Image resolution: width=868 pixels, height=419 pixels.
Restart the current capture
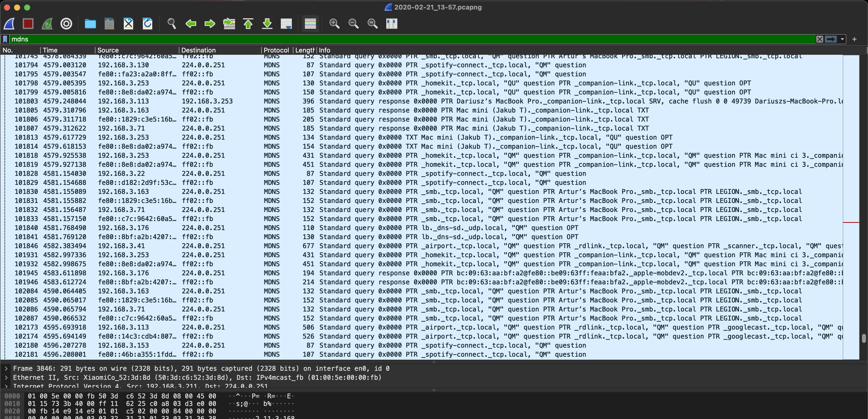(x=47, y=24)
